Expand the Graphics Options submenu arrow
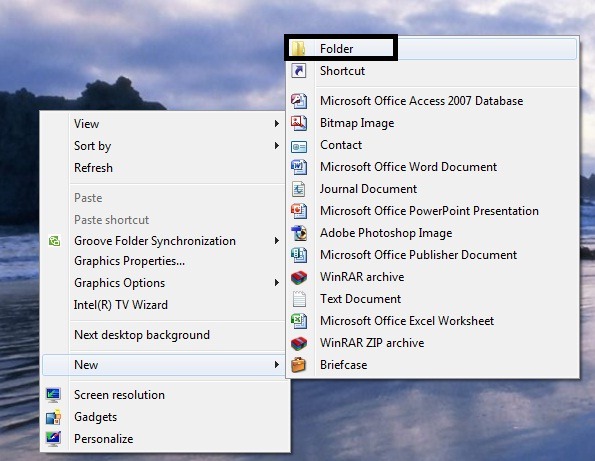Viewport: 595px width, 461px height. tap(277, 283)
